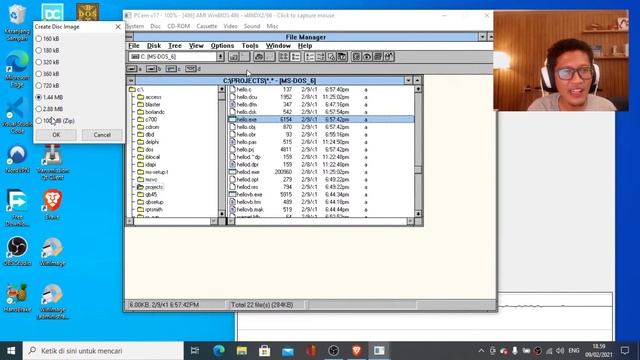Select file hellod.exe in list

(245, 172)
